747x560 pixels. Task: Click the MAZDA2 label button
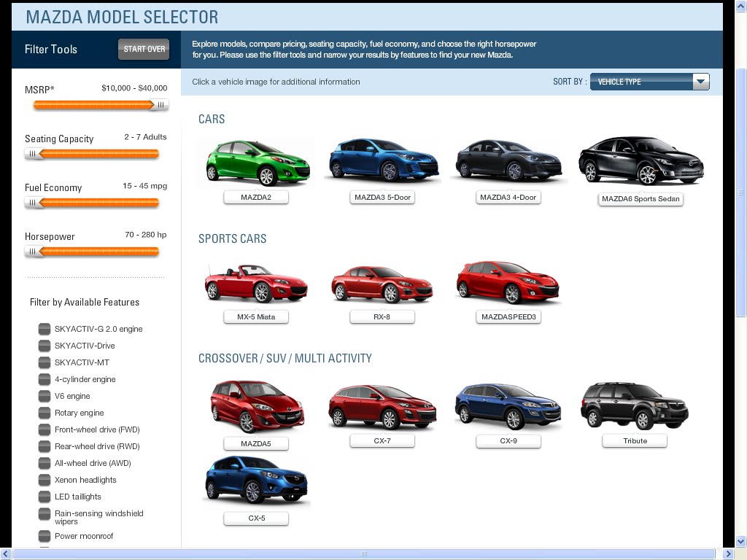coord(256,197)
